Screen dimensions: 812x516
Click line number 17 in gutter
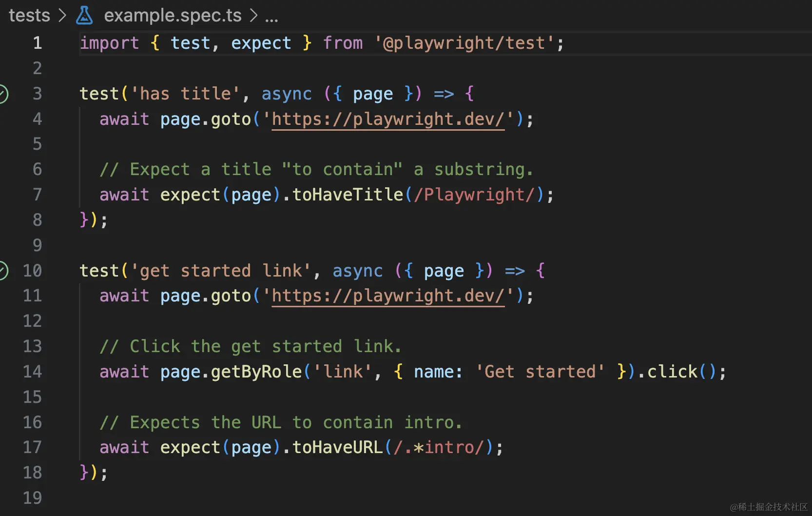33,447
